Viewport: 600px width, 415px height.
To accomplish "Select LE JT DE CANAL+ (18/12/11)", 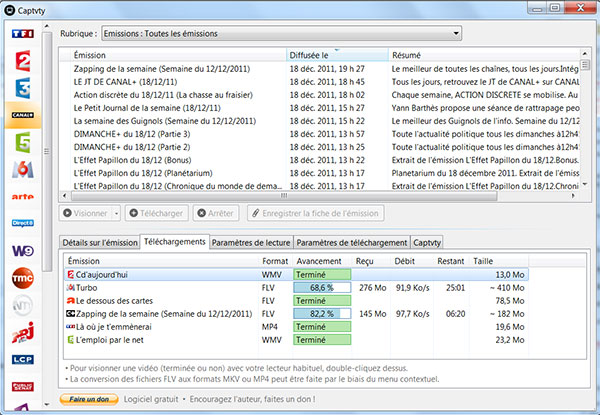I will pyautogui.click(x=320, y=82).
